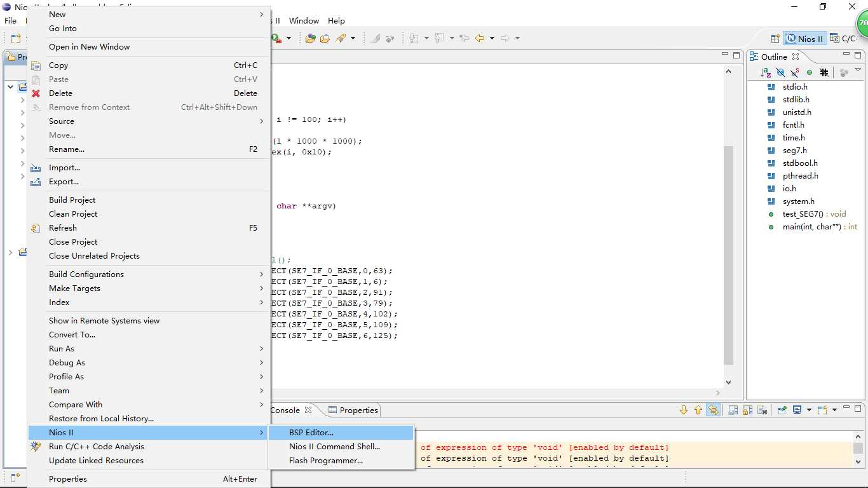Expand the Team submenu

(x=149, y=391)
